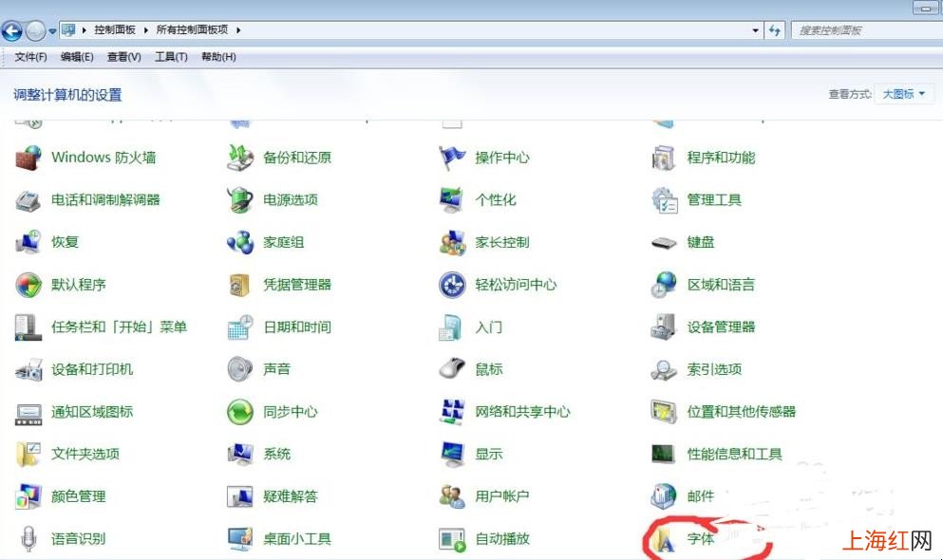
Task: Open the 索引选项 link
Action: (714, 369)
